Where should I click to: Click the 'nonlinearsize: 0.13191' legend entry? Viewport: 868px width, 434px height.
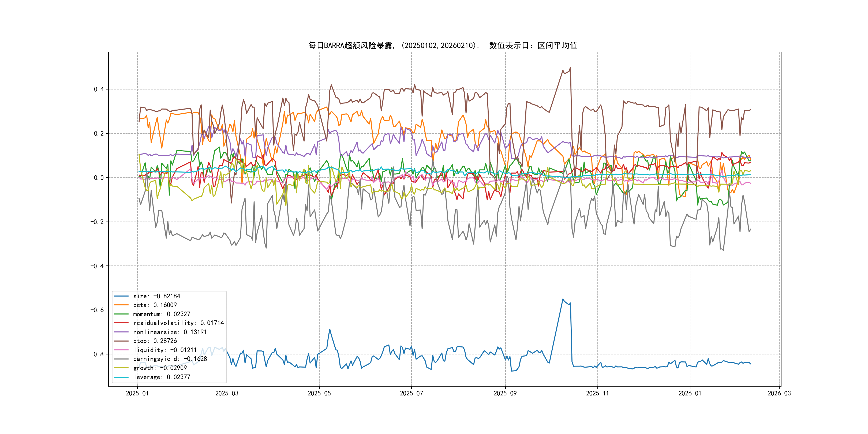tap(170, 332)
